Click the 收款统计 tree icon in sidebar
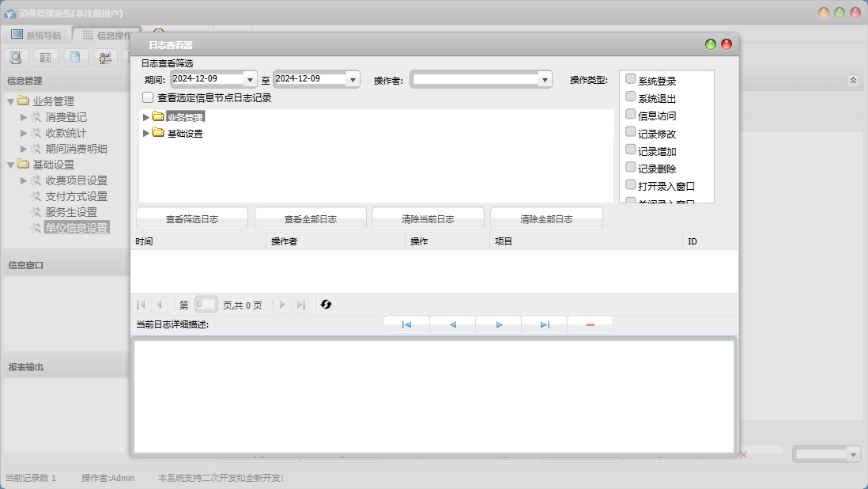 coord(36,134)
